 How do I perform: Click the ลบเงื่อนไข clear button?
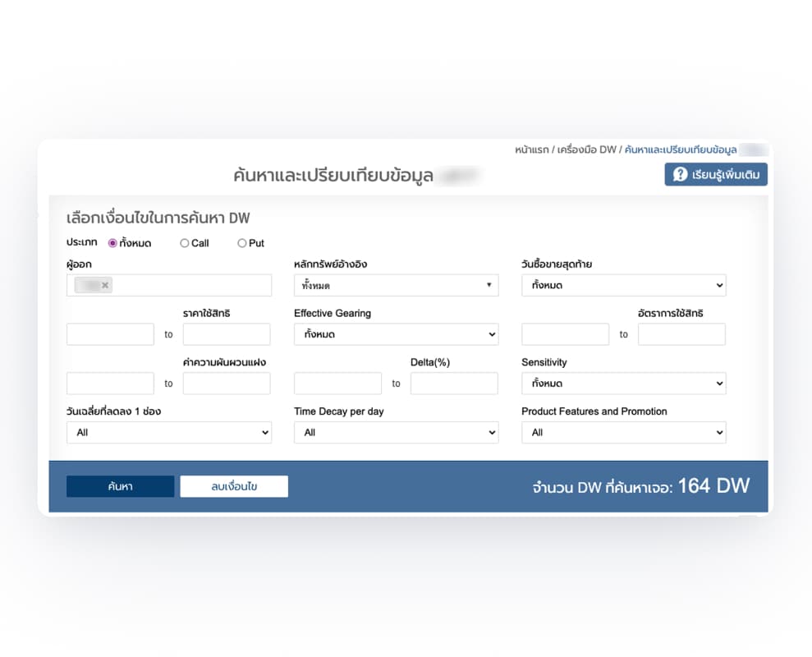[x=234, y=486]
